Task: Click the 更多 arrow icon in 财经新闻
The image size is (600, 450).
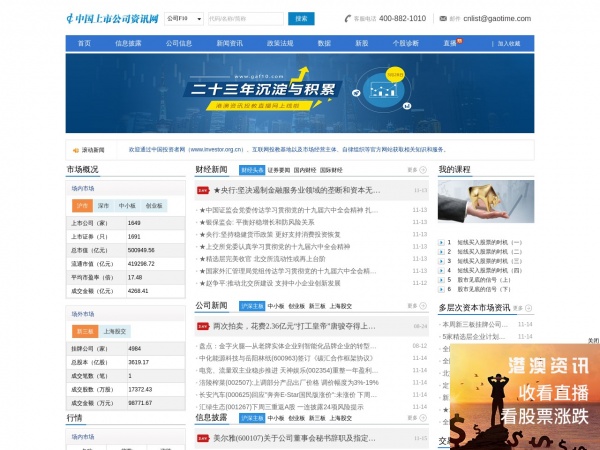Action: [423, 170]
